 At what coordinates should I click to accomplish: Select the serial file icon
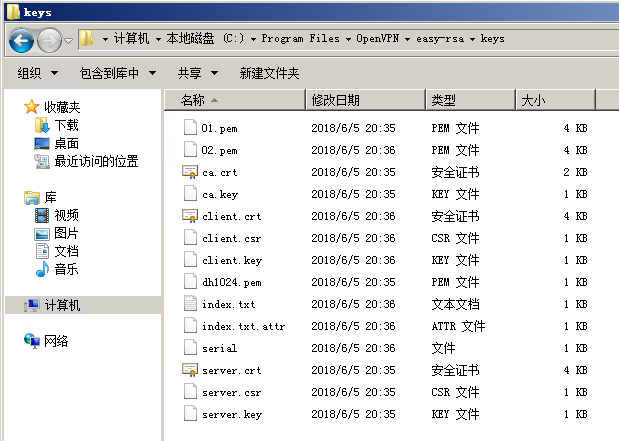[x=190, y=347]
